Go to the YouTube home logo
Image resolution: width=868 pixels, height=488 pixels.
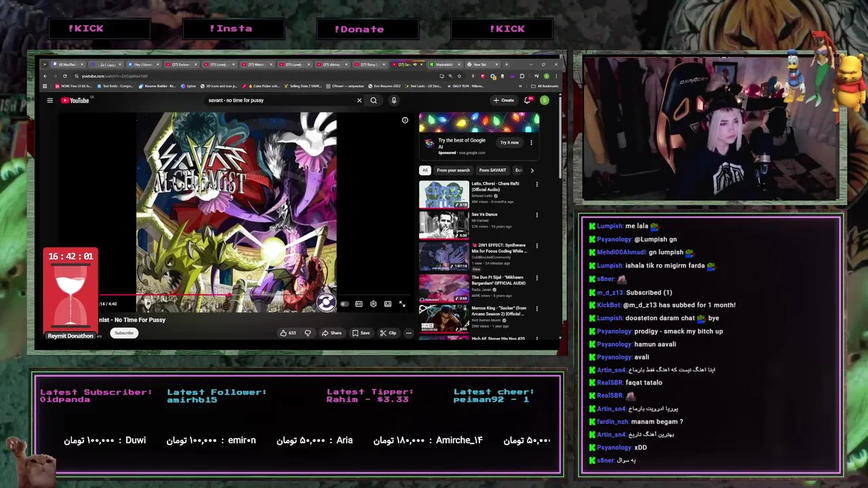(75, 100)
